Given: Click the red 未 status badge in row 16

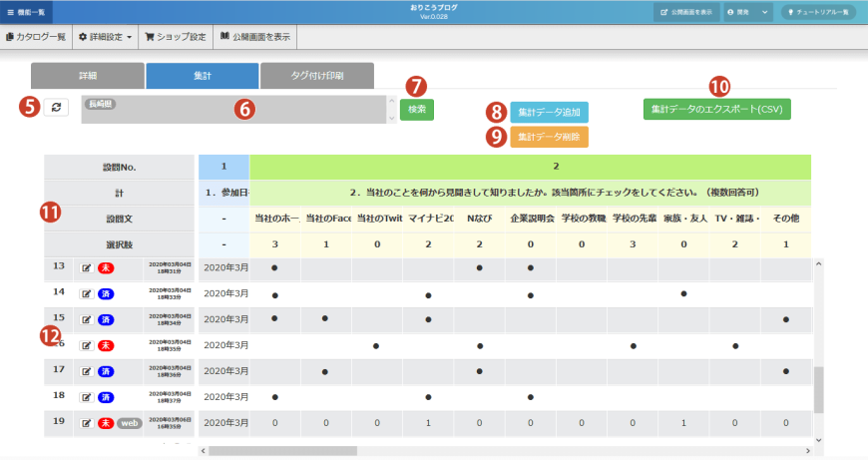Looking at the screenshot, I should (106, 344).
